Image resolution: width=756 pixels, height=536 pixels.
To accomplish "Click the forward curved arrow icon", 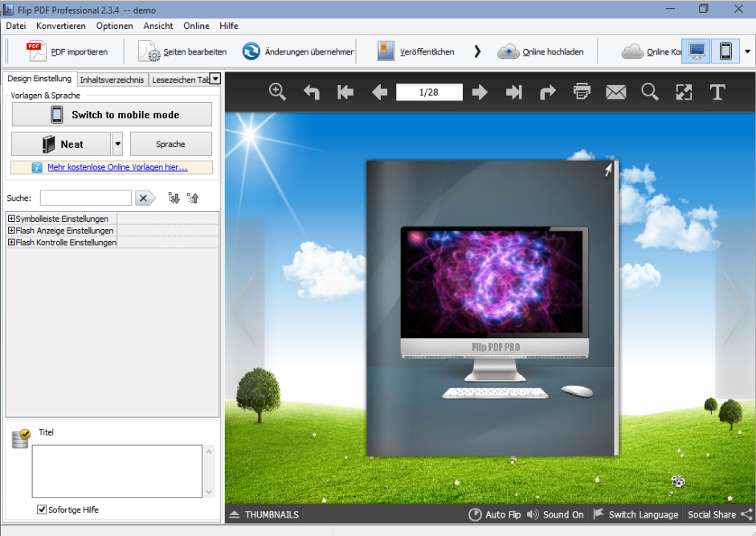I will pos(548,92).
